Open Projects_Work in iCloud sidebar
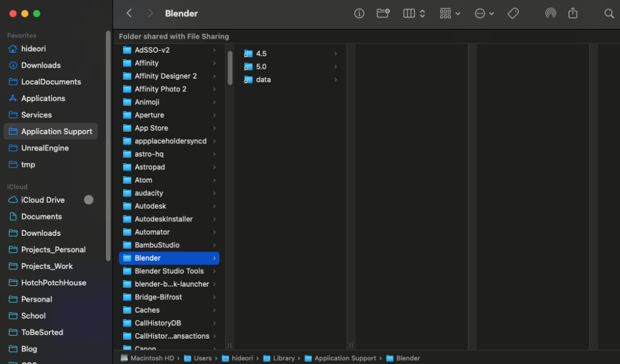The height and width of the screenshot is (364, 620). pos(47,266)
